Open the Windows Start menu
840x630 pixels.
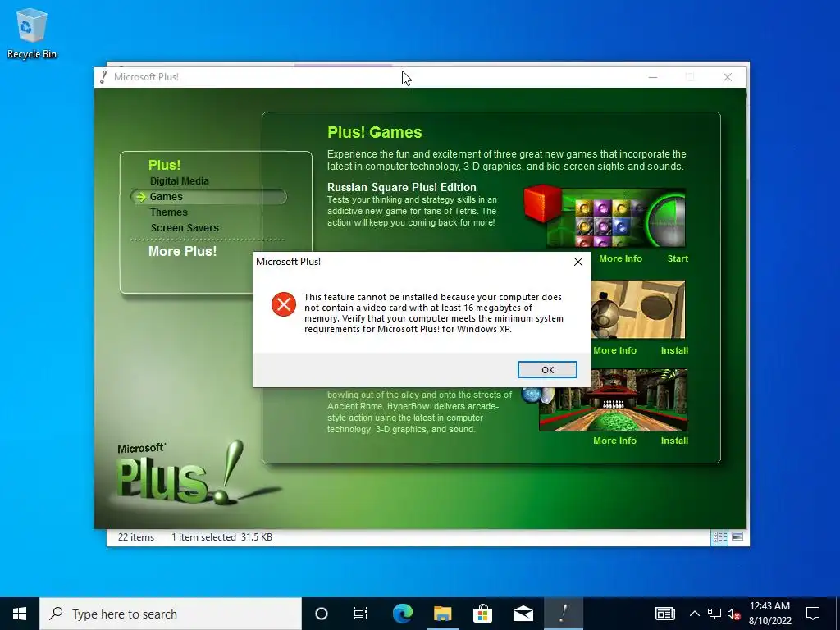pos(20,614)
